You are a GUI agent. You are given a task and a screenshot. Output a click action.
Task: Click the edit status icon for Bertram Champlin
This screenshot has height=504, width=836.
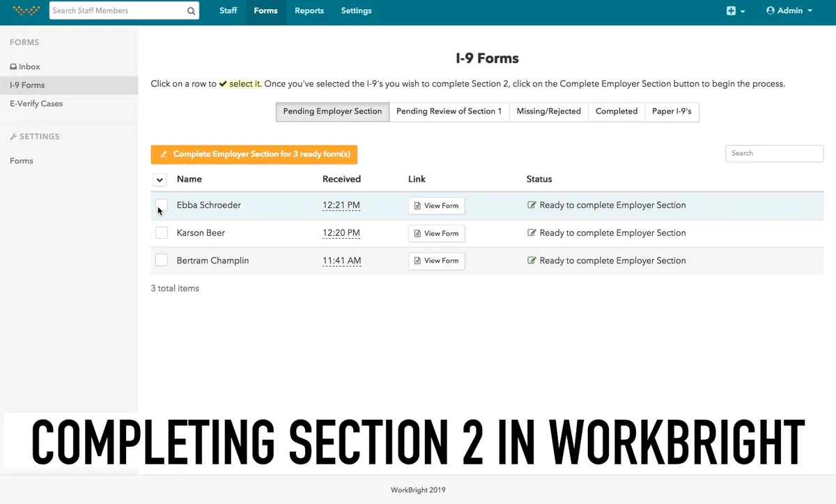tap(532, 260)
